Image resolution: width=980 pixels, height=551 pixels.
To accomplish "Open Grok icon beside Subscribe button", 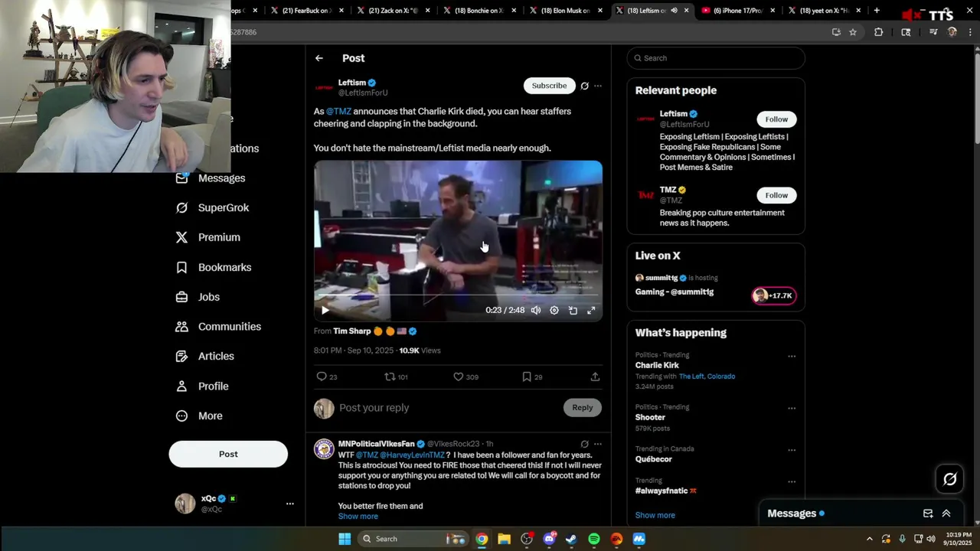I will click(584, 86).
